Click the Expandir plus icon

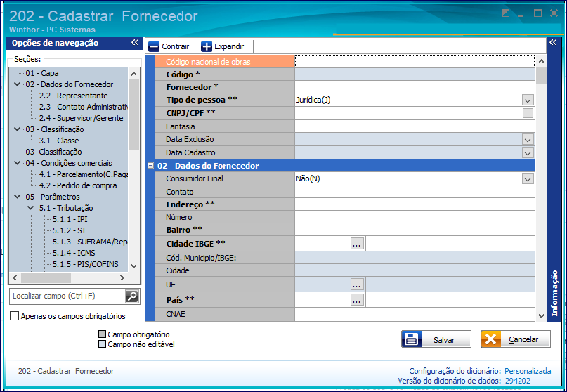207,46
